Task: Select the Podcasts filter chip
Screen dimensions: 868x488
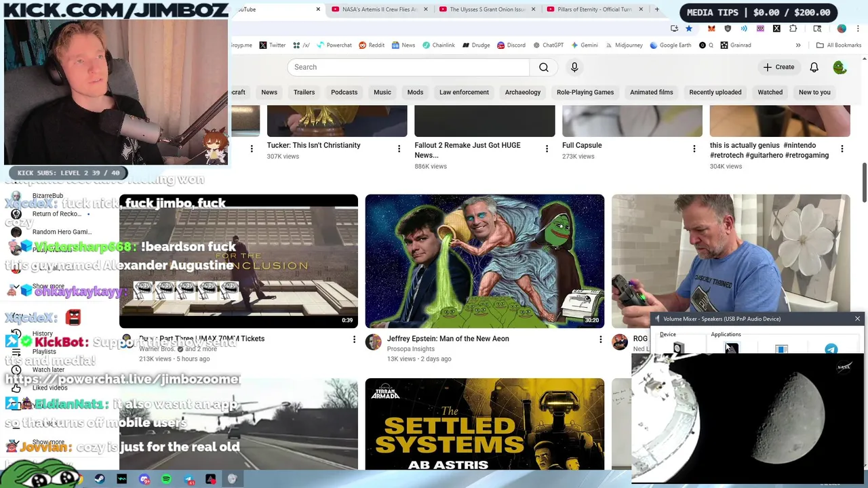Action: point(344,92)
